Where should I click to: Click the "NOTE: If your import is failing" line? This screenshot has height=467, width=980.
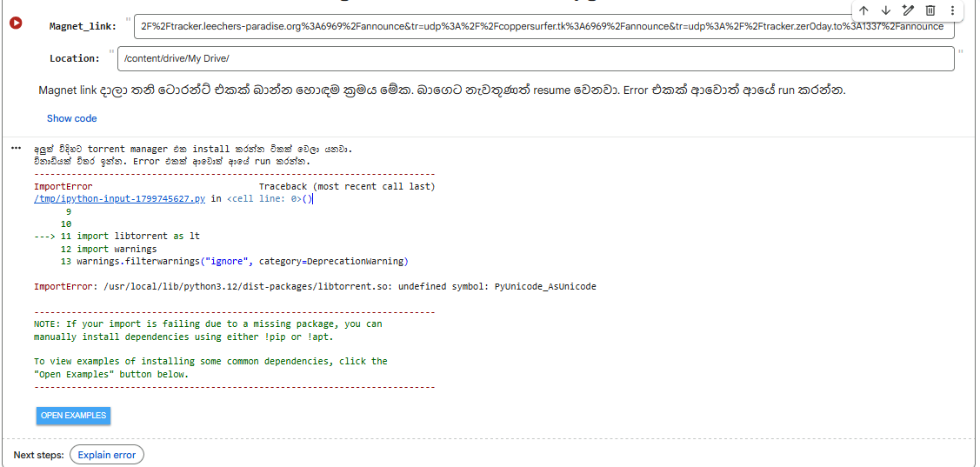pyautogui.click(x=208, y=324)
